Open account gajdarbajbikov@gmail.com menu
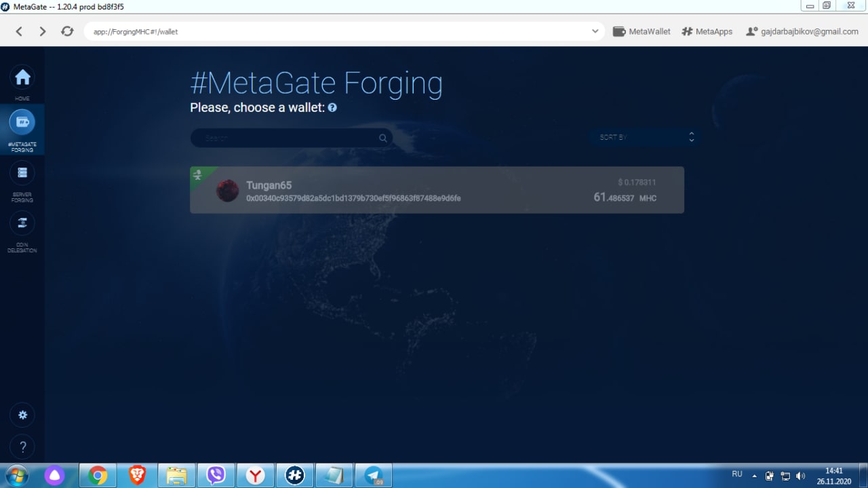Screen dimensions: 868x488 click(802, 31)
